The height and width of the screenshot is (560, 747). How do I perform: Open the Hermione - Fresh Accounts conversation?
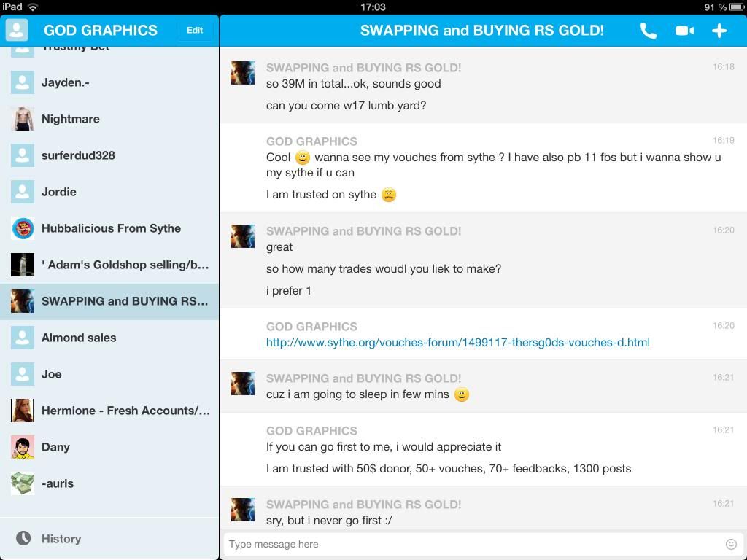click(x=125, y=411)
